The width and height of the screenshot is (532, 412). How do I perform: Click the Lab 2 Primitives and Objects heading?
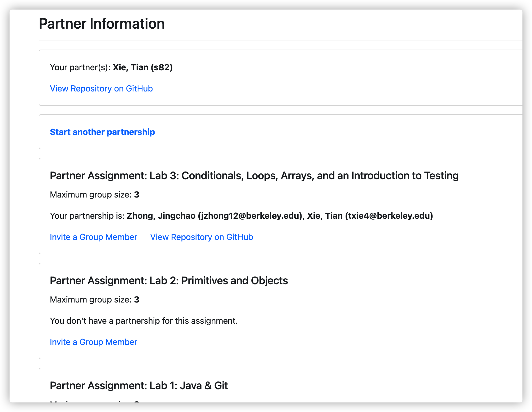tap(169, 280)
